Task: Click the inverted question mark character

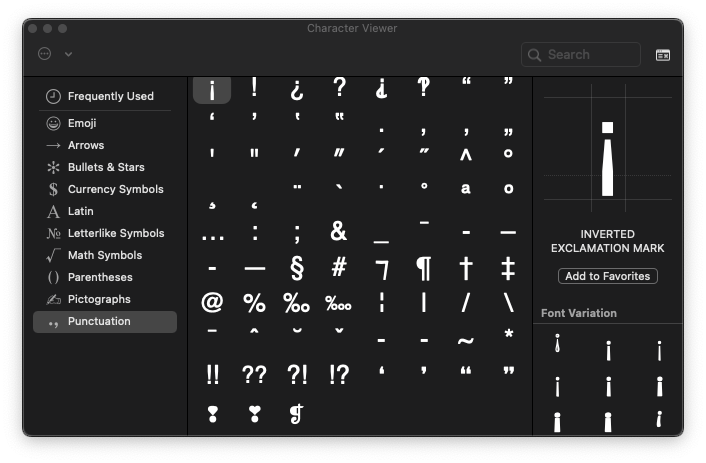Action: pos(296,89)
